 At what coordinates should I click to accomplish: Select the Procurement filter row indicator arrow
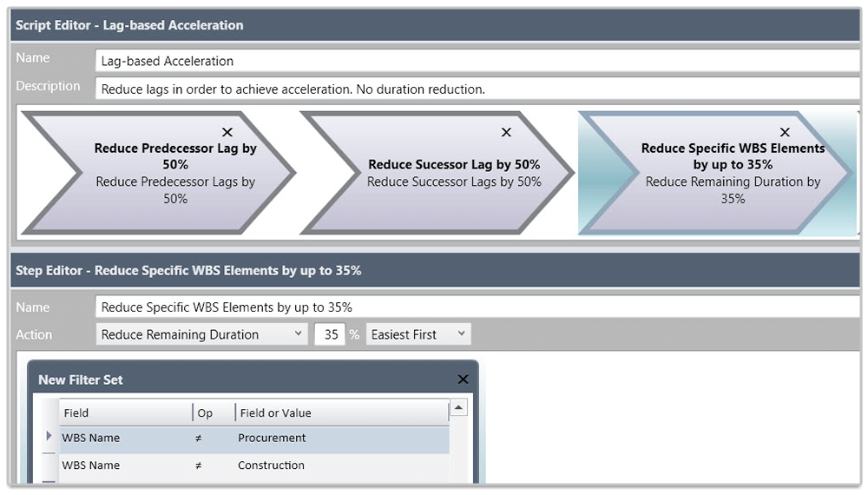tap(49, 437)
